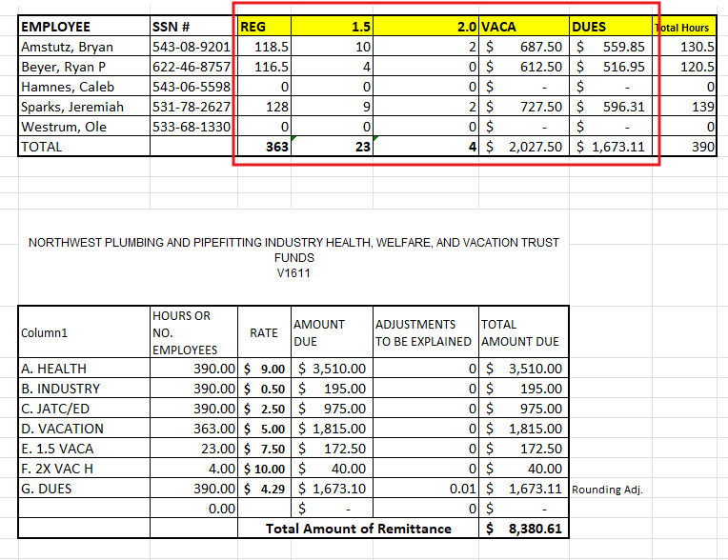Select the C. JATC/ED row label
Image resolution: width=728 pixels, height=560 pixels.
coord(84,408)
